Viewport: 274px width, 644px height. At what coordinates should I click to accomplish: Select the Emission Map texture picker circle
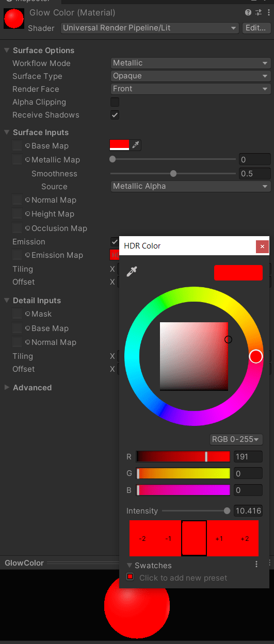coord(28,255)
